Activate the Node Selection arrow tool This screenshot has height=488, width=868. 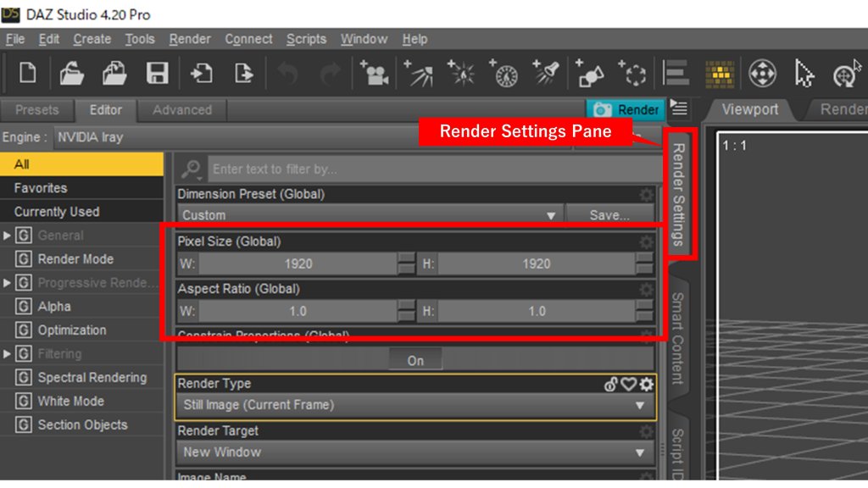pos(804,74)
